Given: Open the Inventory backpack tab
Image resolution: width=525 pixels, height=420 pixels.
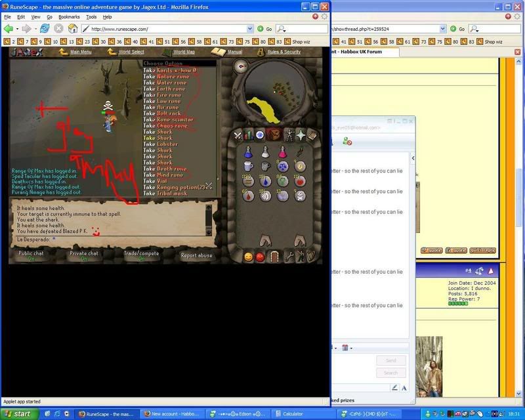Looking at the screenshot, I should (274, 135).
